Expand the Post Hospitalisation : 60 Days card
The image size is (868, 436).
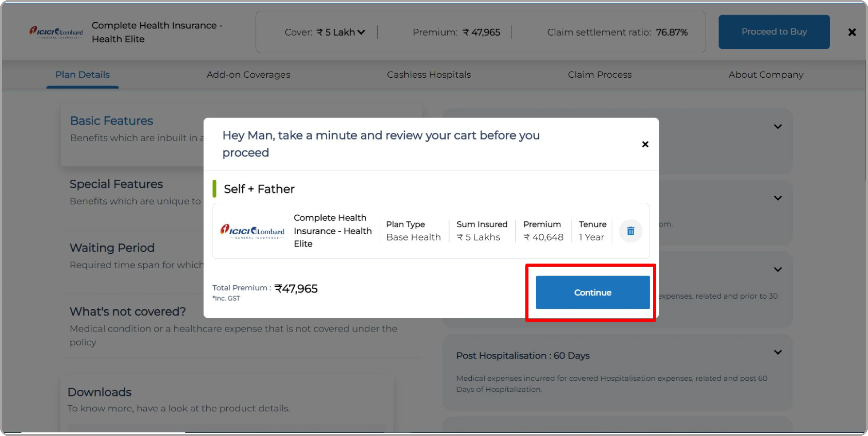(778, 352)
